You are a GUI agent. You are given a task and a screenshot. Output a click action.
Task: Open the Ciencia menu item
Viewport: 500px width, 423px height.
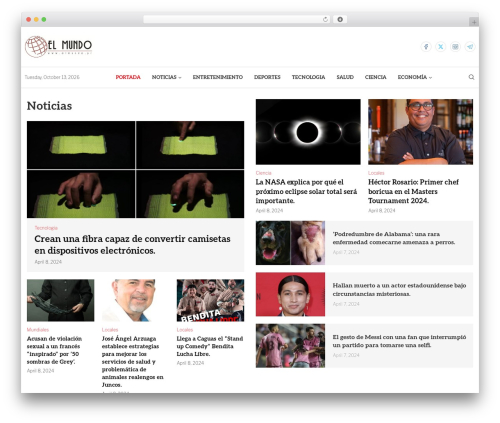[375, 77]
